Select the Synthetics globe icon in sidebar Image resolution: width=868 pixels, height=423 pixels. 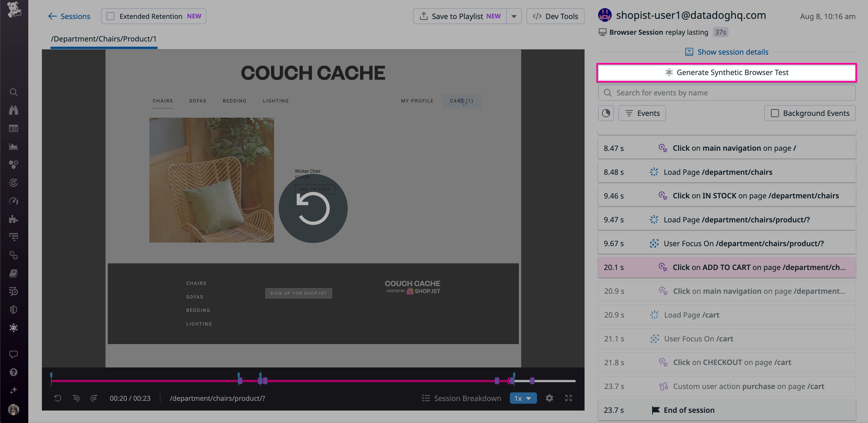pos(14,328)
